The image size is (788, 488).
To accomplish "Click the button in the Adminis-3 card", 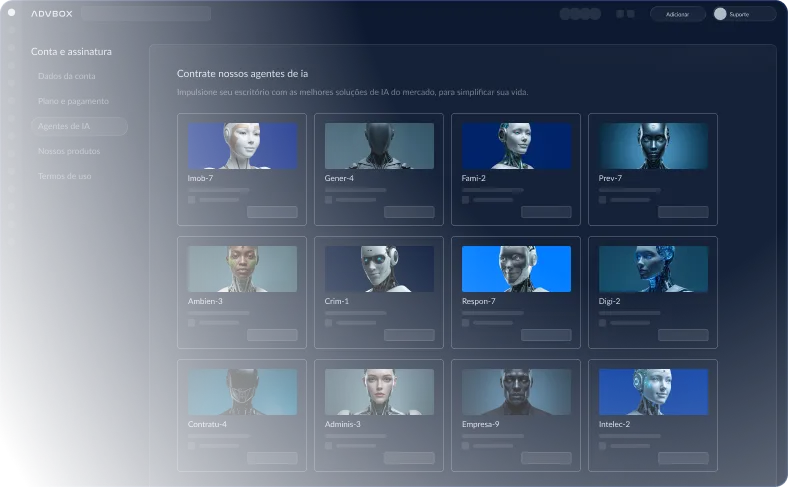I will pyautogui.click(x=409, y=458).
